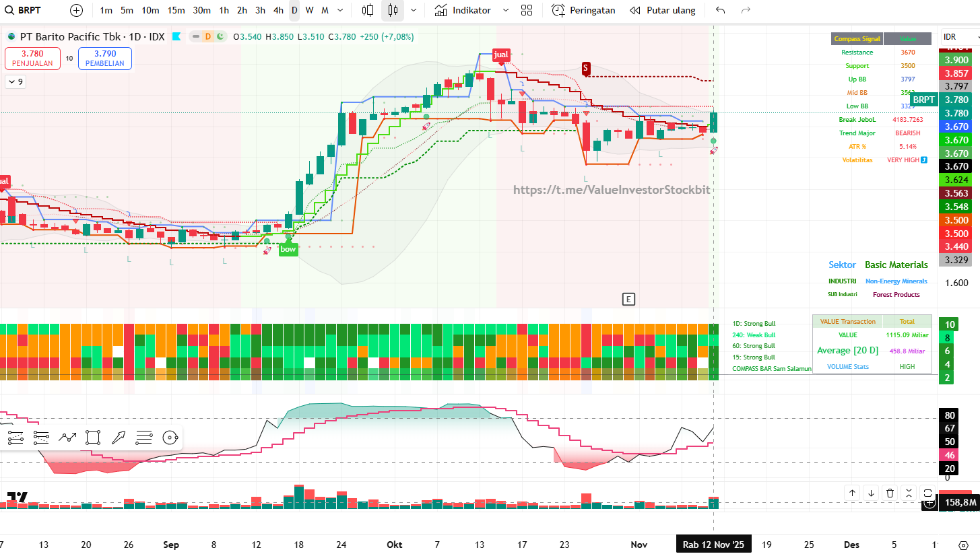This screenshot has height=554, width=980.
Task: Expand the chart style dropdown chevron
Action: click(413, 10)
